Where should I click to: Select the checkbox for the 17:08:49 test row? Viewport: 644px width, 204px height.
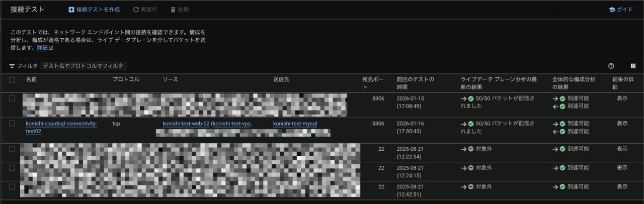click(12, 98)
